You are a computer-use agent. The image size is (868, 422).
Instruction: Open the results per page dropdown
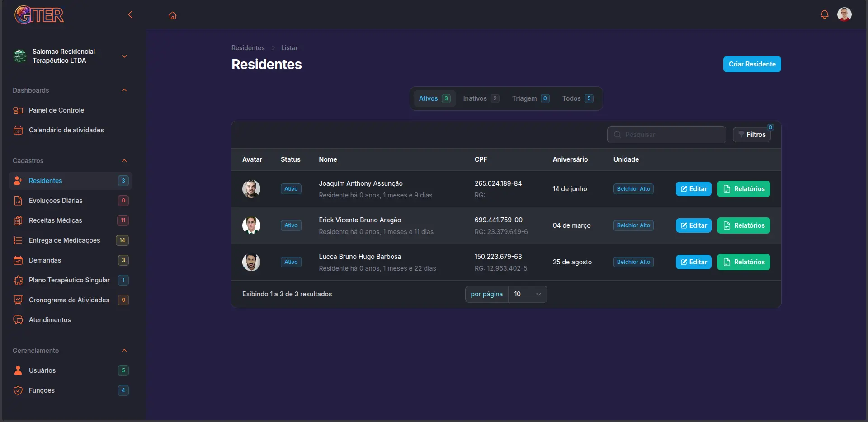(x=527, y=294)
